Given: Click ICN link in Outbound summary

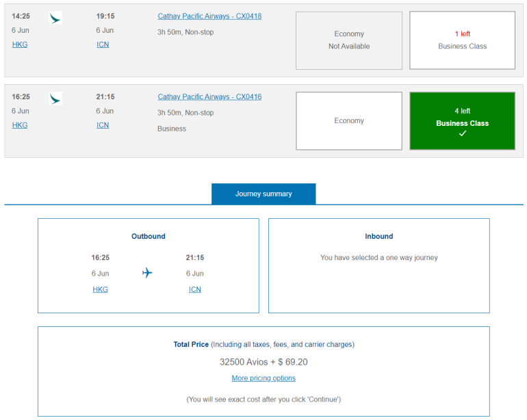Looking at the screenshot, I should (x=195, y=289).
